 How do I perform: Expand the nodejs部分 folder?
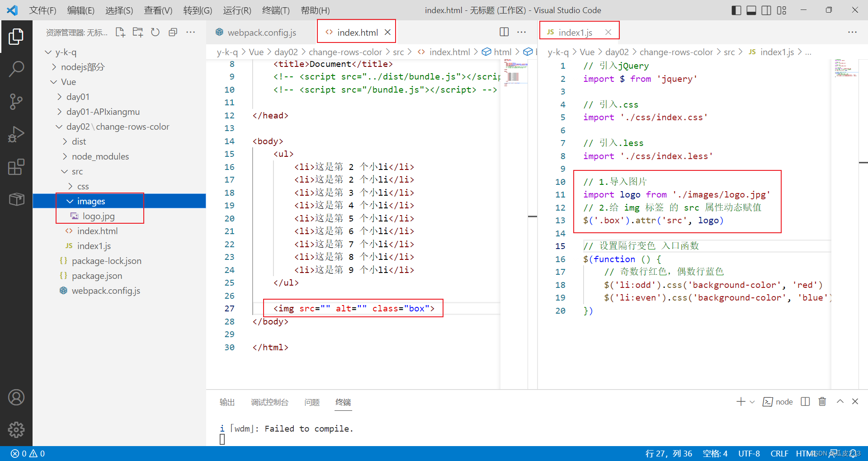tap(54, 67)
